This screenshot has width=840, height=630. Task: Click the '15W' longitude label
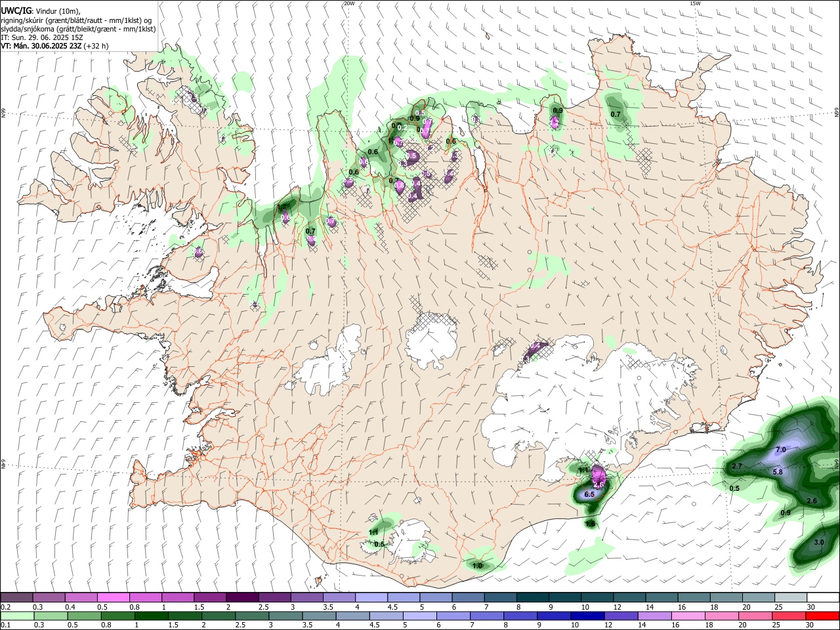pos(696,3)
